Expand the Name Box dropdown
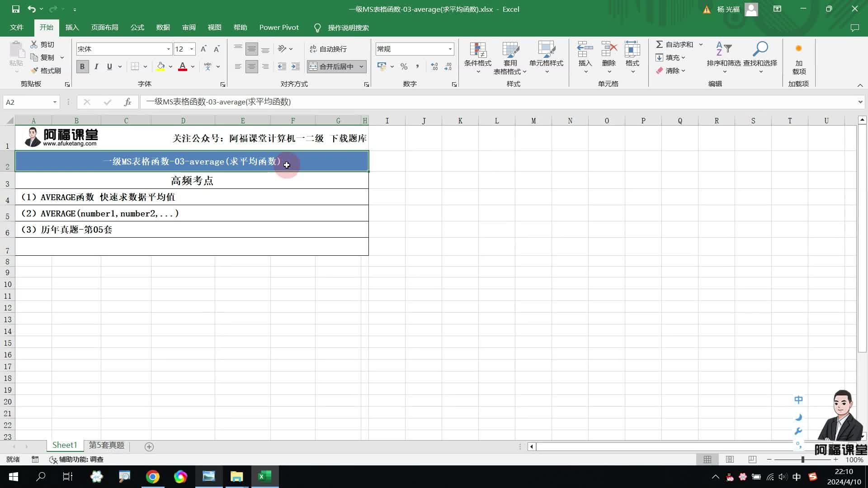Image resolution: width=868 pixels, height=488 pixels. [x=55, y=102]
